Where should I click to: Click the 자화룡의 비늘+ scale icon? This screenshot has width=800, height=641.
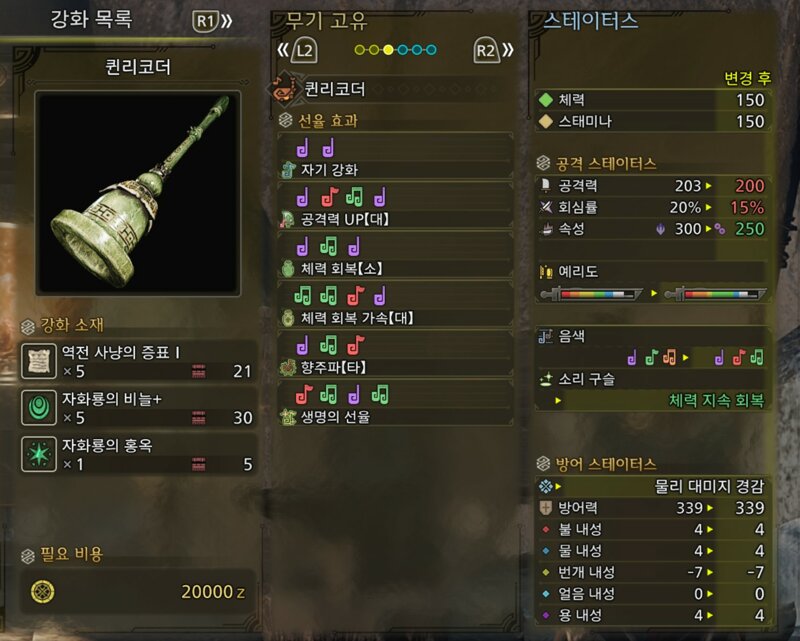(39, 407)
